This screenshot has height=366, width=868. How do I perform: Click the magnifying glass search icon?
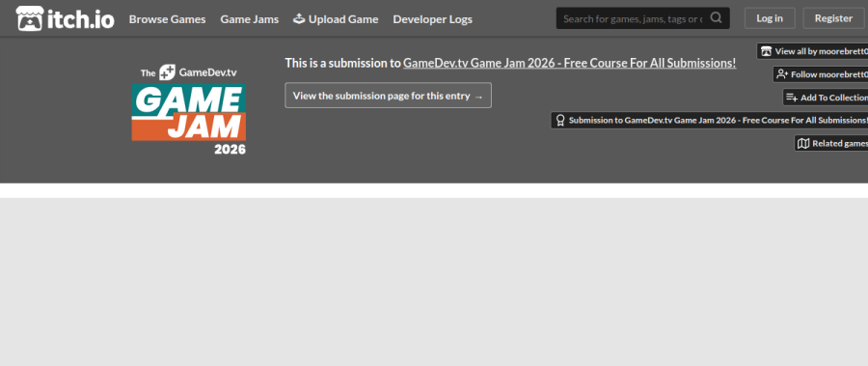point(717,17)
